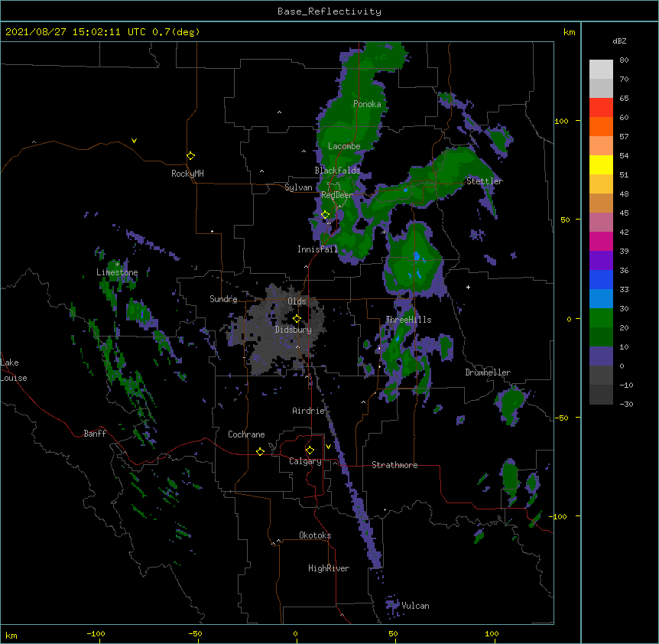Click the ThreeHills city label
659x644 pixels.
click(x=408, y=320)
